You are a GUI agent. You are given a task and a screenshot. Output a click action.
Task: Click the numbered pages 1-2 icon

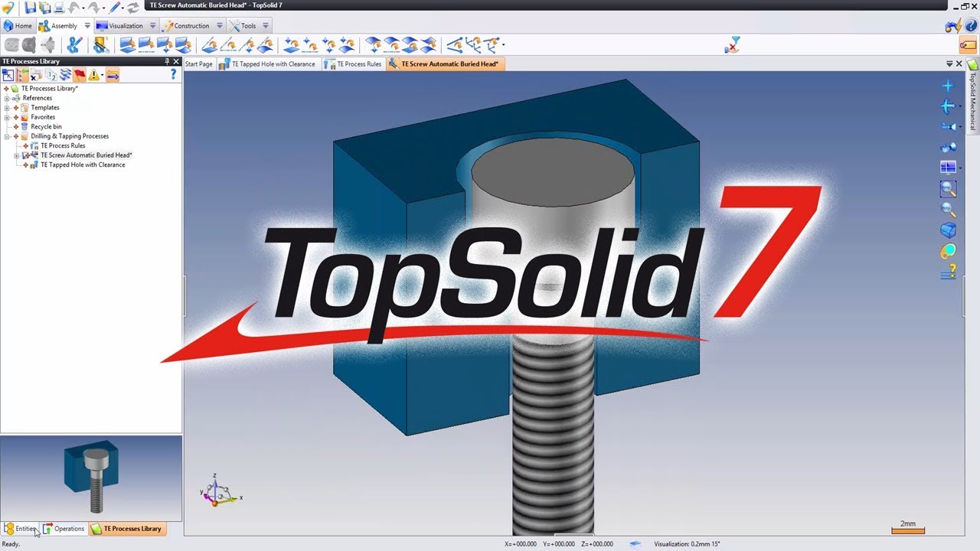tap(51, 75)
